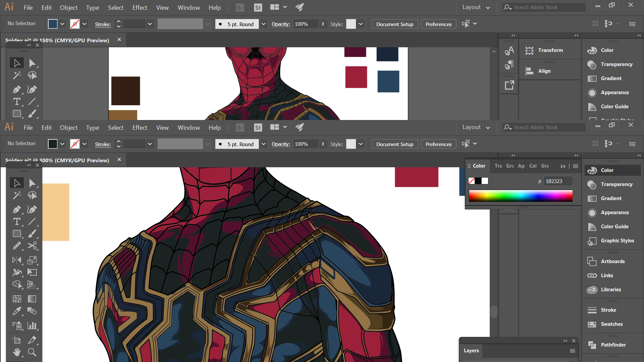
Task: Activate the Hand tool
Action: coord(17,352)
